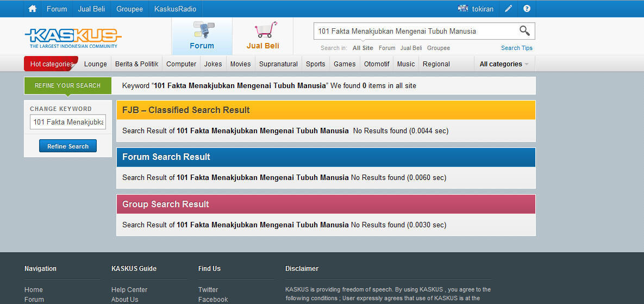Viewport: 644px width, 304px height.
Task: Open the footer Help Center link
Action: (x=129, y=290)
